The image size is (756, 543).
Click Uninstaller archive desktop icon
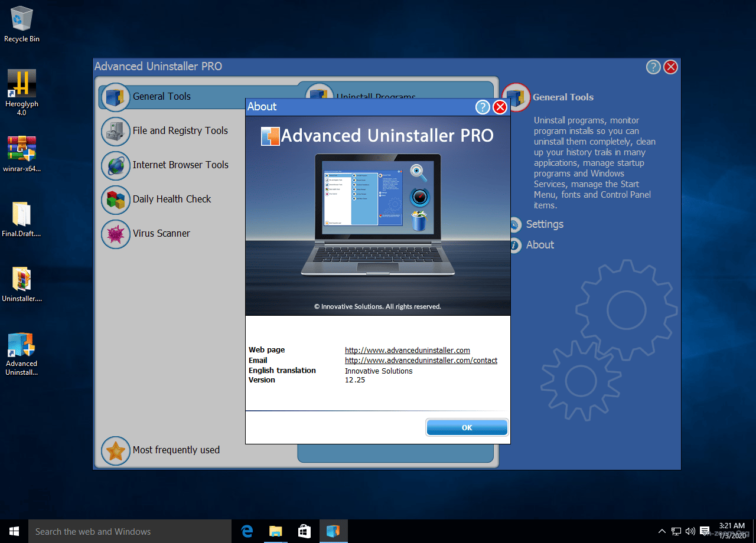coord(22,284)
